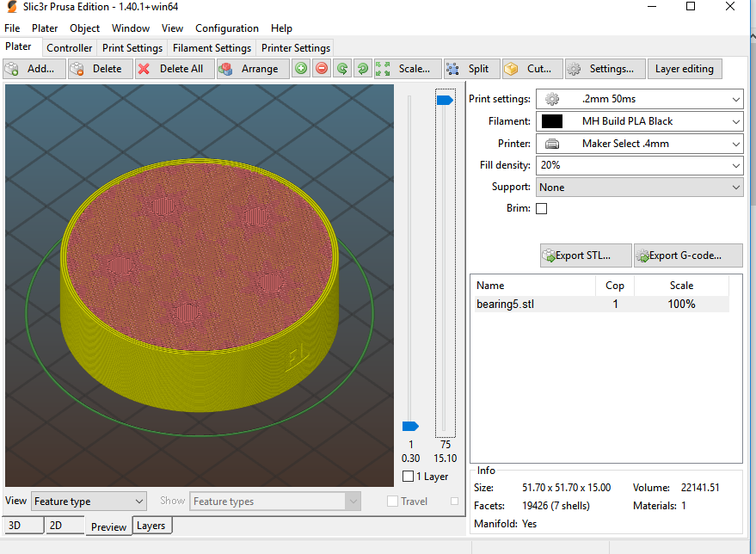Click the Scale column header

(x=681, y=286)
